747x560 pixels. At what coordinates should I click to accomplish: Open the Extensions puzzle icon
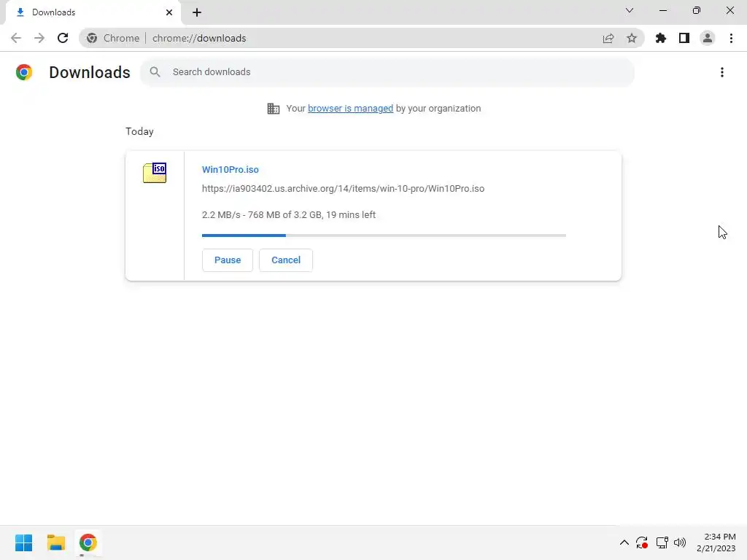(661, 38)
